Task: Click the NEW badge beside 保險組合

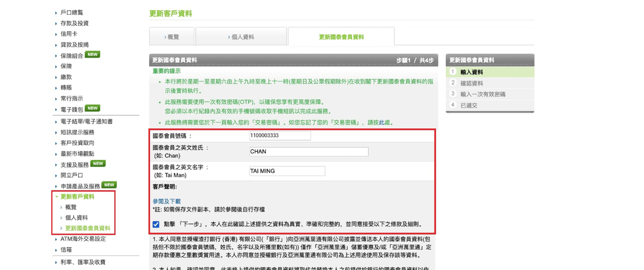Action: tap(93, 55)
